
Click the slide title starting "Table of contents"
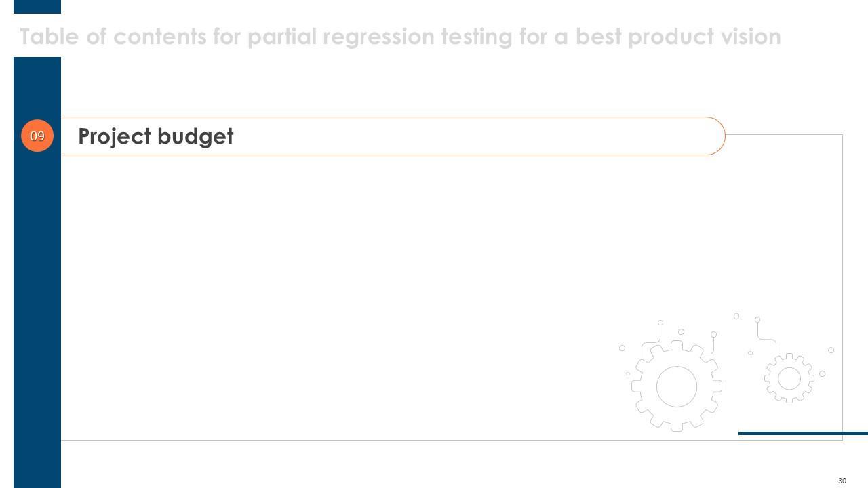point(400,37)
